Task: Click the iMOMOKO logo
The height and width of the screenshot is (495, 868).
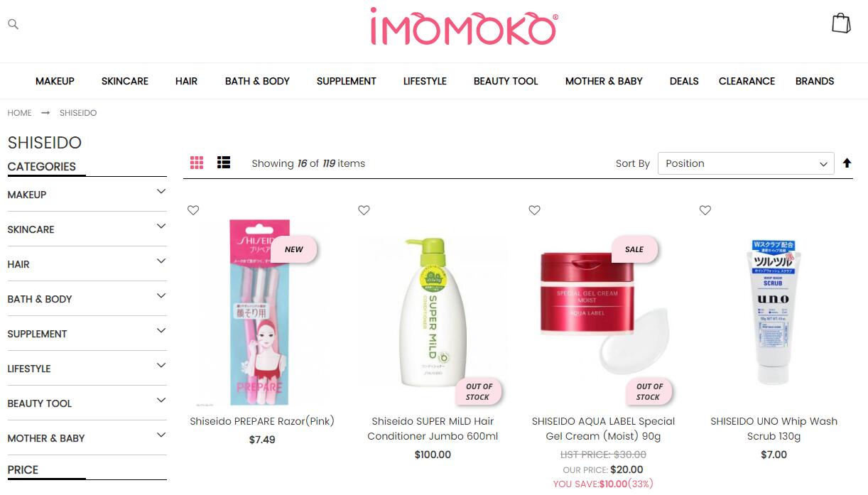Action: point(464,27)
